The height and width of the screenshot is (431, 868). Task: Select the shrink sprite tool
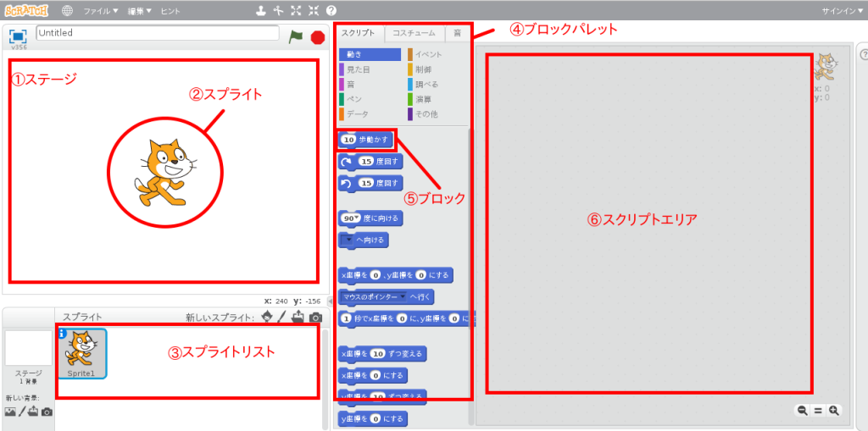pyautogui.click(x=314, y=10)
